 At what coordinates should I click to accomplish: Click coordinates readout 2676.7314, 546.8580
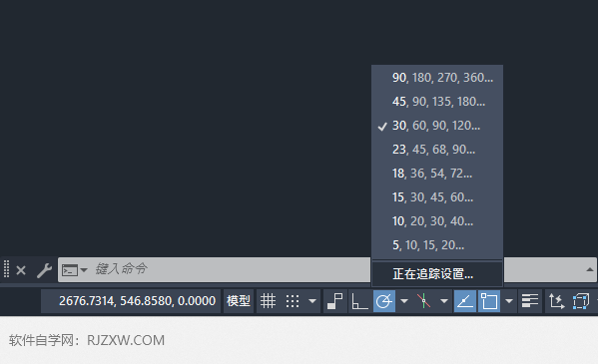tap(131, 301)
